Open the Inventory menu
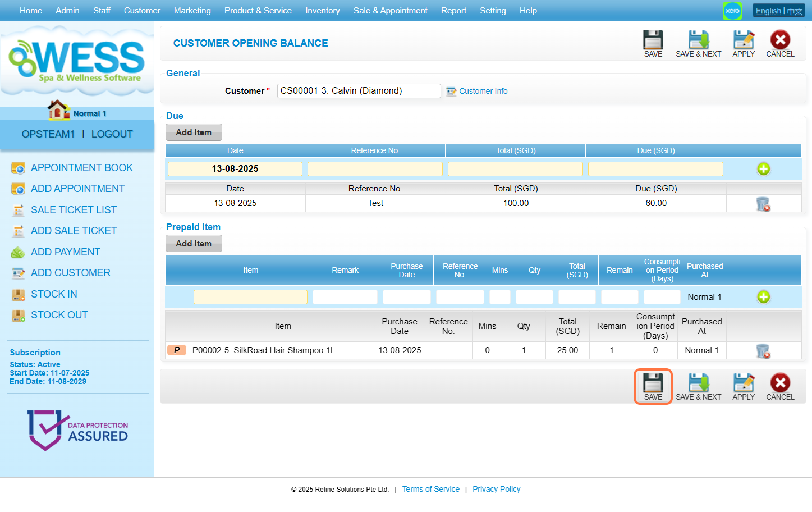The image size is (812, 512). click(322, 11)
